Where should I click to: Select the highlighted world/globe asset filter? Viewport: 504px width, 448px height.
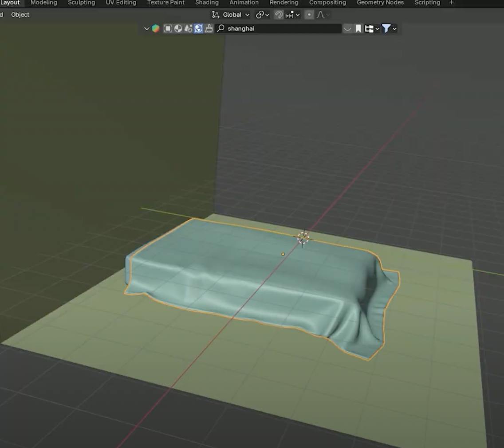(198, 28)
